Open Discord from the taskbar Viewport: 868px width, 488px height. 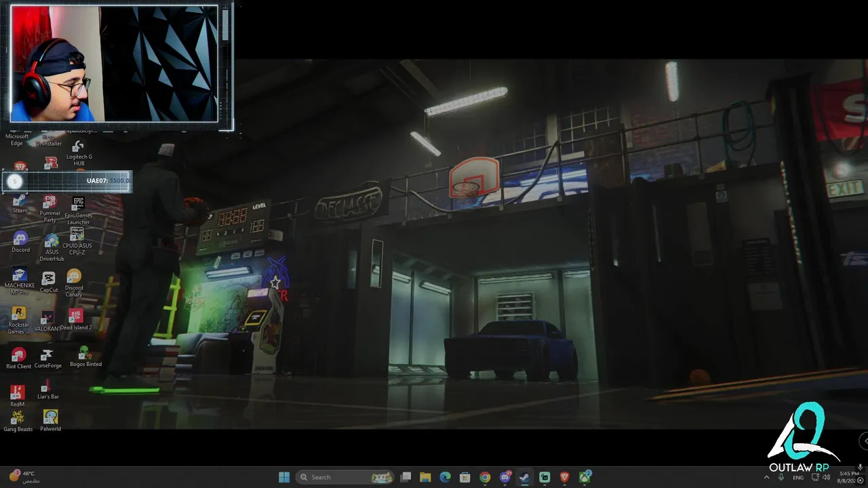click(x=505, y=477)
